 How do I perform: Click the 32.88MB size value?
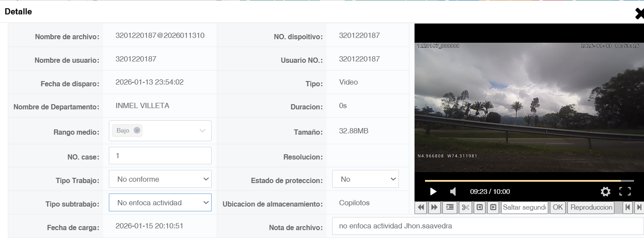(354, 131)
